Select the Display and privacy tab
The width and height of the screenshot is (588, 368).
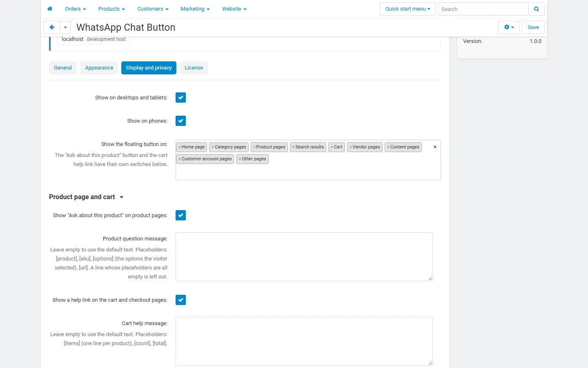click(149, 68)
